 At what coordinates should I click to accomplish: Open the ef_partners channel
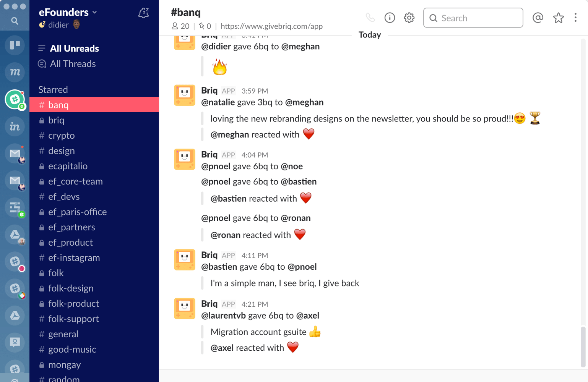click(94, 227)
